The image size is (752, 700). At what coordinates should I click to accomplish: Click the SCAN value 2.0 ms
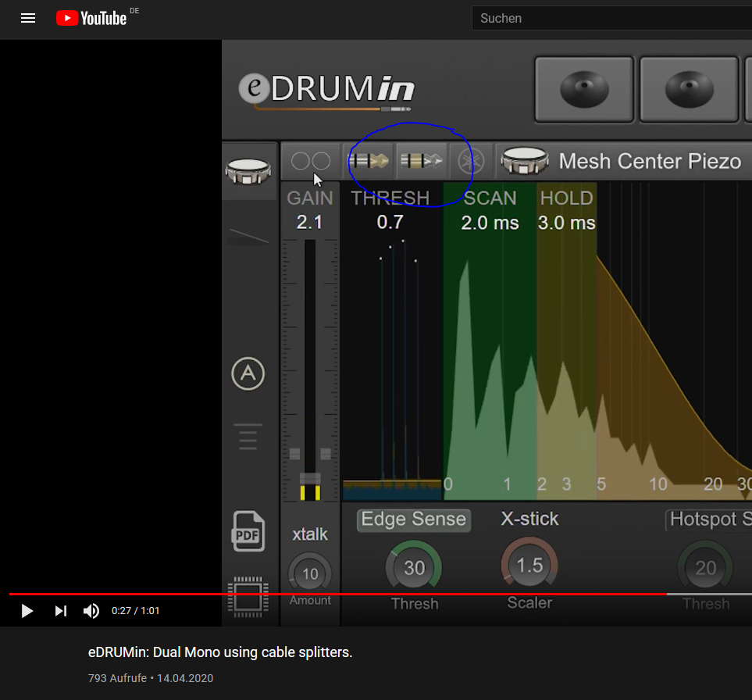click(490, 223)
